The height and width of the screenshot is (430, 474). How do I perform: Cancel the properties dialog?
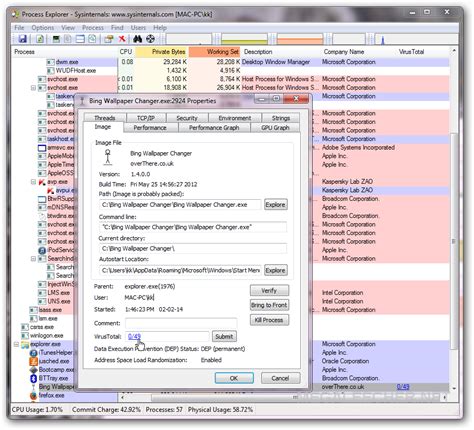280,378
